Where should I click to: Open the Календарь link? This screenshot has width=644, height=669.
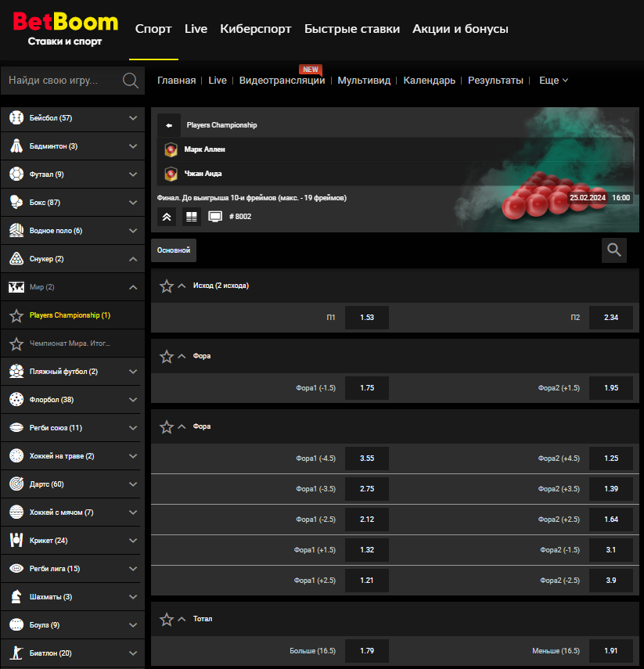[430, 81]
